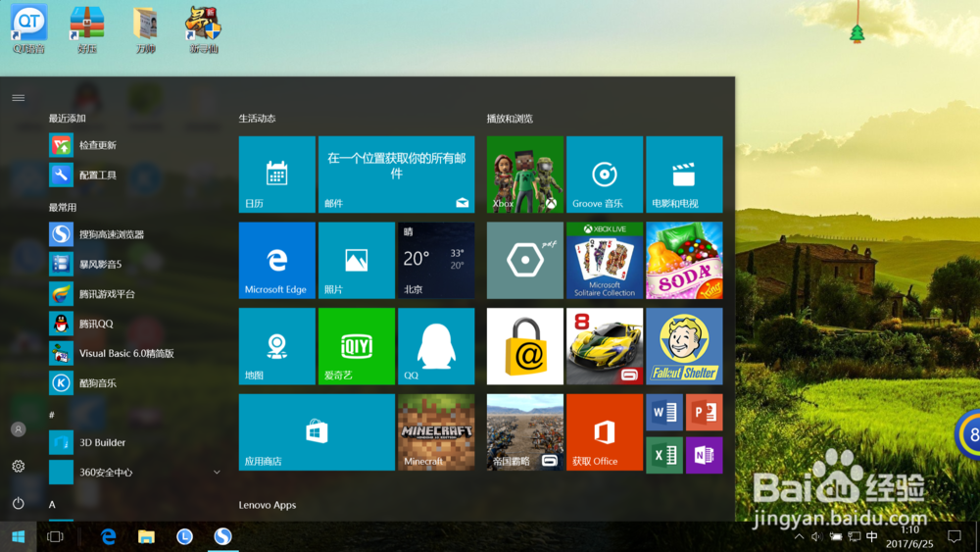Open the Calendar (日历) tile

click(x=277, y=175)
